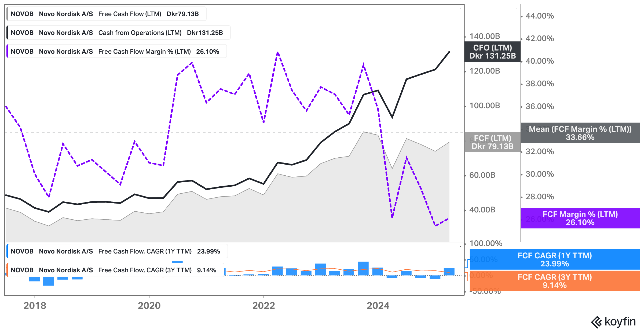Viewport: 644px width, 333px height.
Task: Click the 2024 label on the time axis
Action: coord(378,306)
